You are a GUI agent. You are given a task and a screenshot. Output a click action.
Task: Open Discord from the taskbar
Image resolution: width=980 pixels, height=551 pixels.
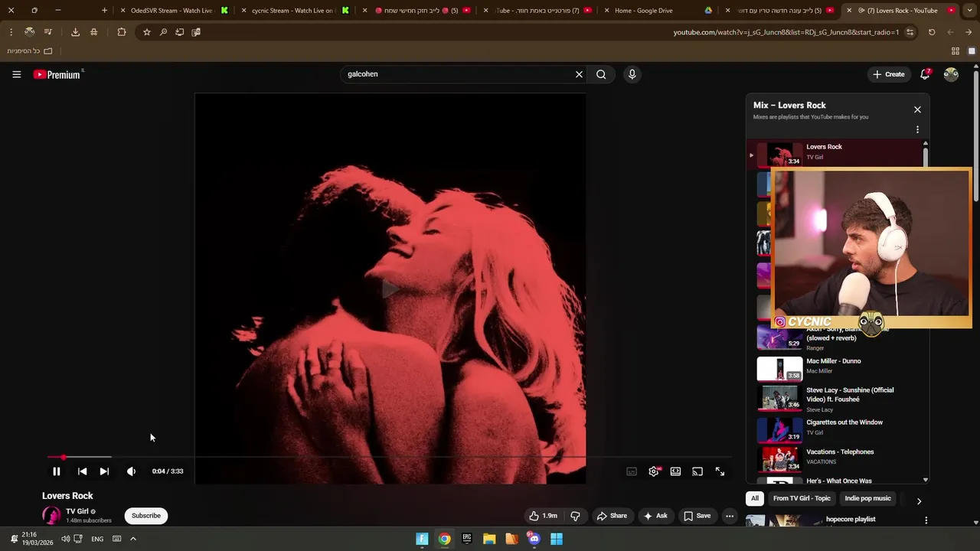[534, 539]
